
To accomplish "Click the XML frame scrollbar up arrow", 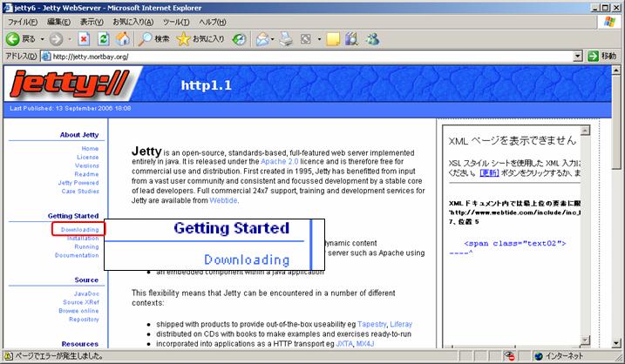I will click(585, 131).
